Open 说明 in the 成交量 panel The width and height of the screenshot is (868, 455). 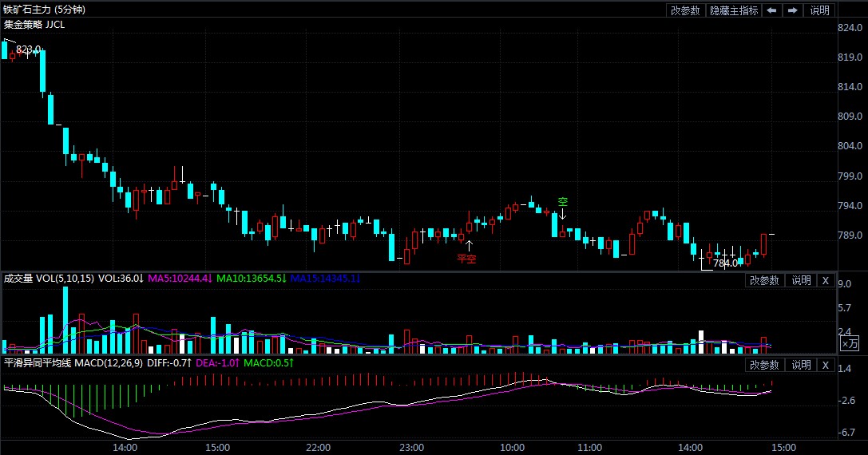tap(800, 281)
